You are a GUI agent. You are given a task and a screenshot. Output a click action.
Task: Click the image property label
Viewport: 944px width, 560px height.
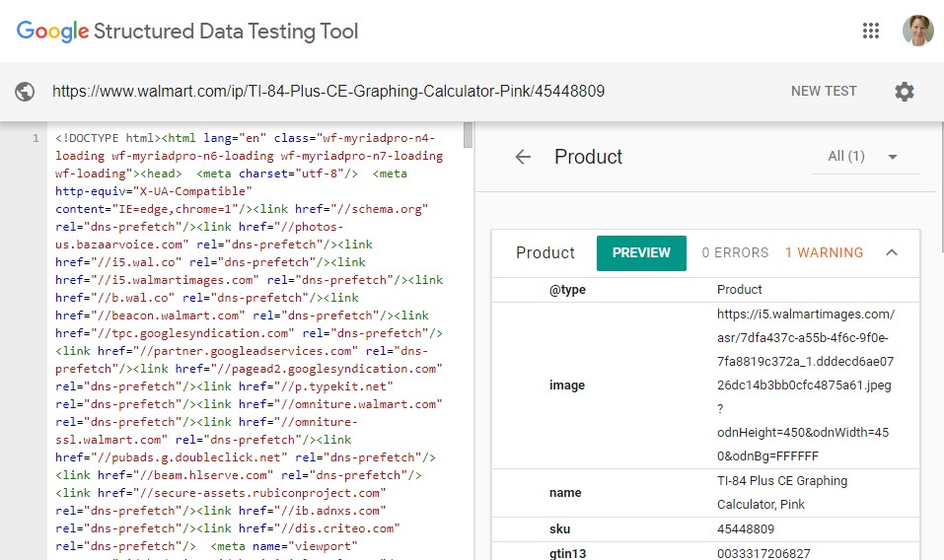coord(566,385)
